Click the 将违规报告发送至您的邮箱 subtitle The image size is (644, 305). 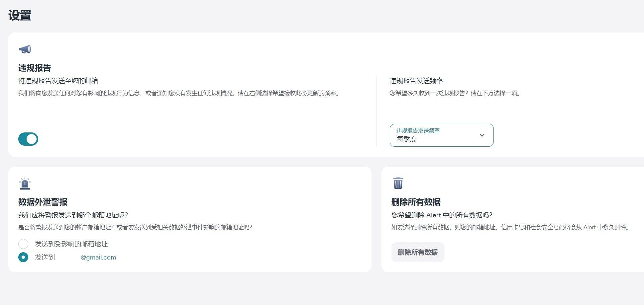click(x=58, y=81)
